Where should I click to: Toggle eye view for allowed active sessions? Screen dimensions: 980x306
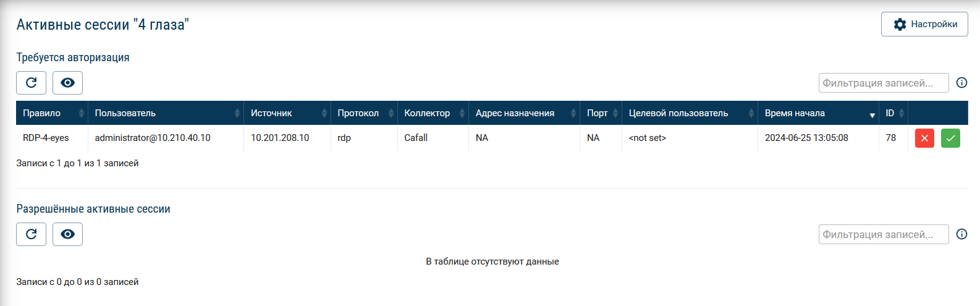[67, 234]
